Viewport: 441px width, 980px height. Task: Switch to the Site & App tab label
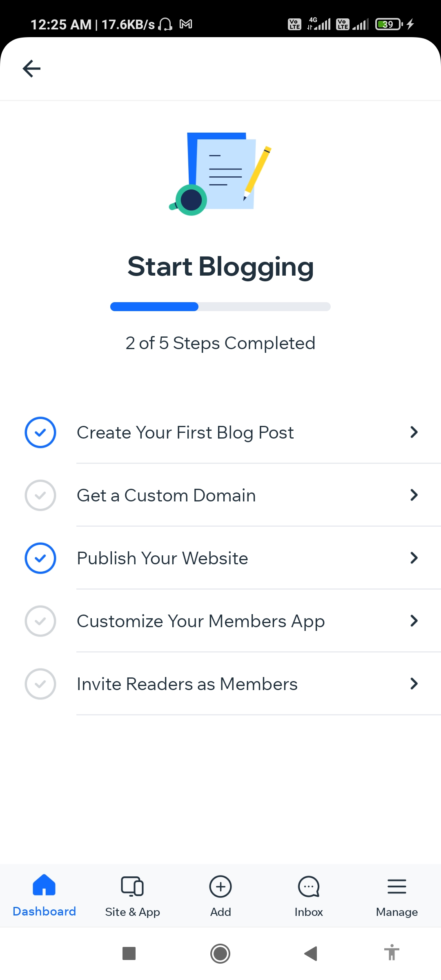(x=132, y=912)
